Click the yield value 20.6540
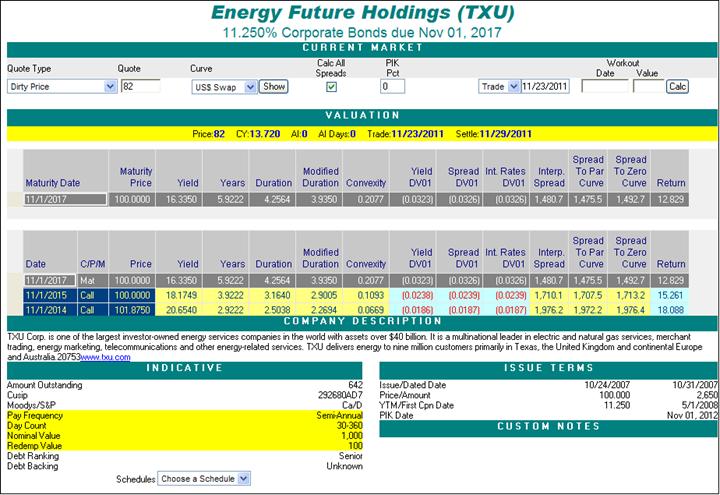The width and height of the screenshot is (720, 495). pos(181,310)
